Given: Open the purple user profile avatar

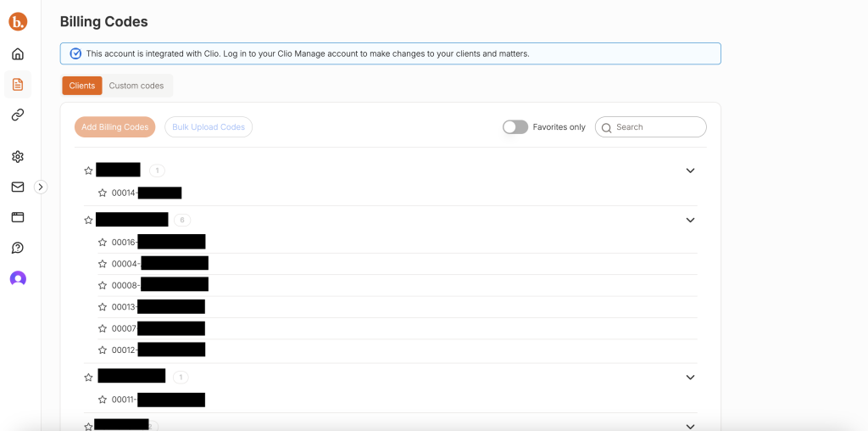Looking at the screenshot, I should click(x=18, y=278).
